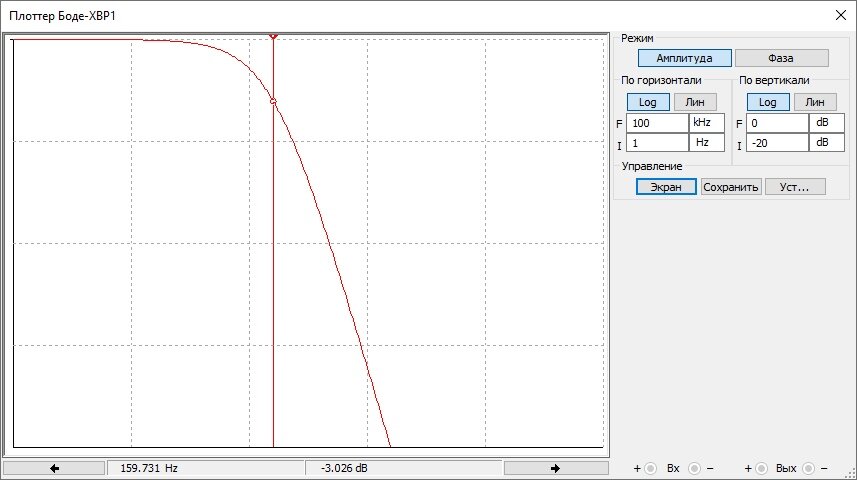Screen dimensions: 857x480
Task: Click the По вертикали label
Action: (774, 80)
